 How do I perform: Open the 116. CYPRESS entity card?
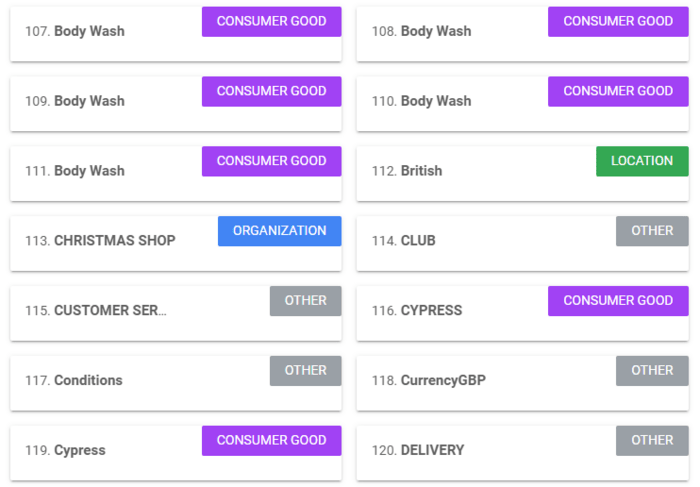pos(522,313)
